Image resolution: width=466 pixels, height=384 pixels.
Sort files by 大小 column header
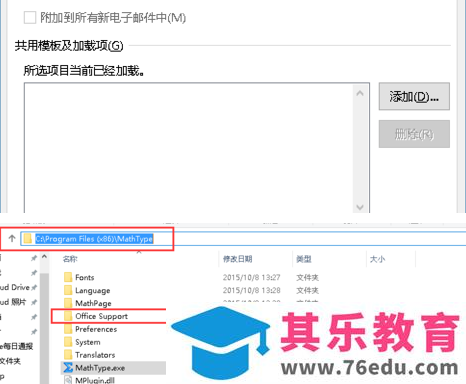pyautogui.click(x=377, y=259)
